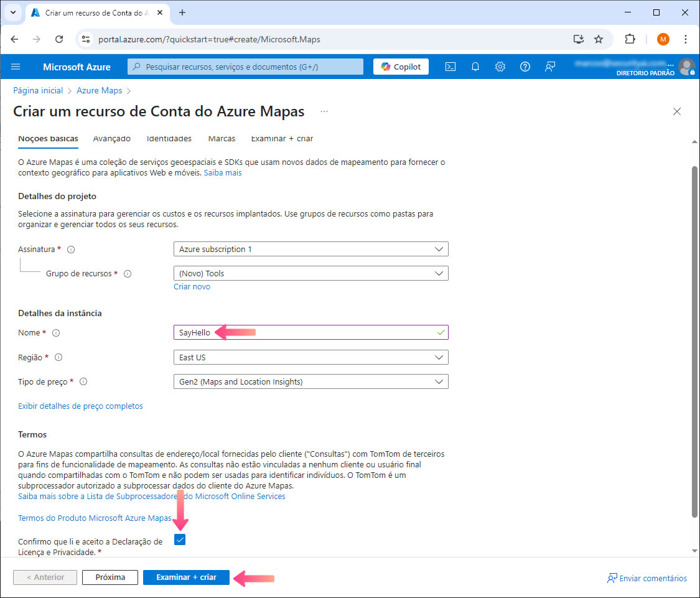Click the browser forward arrow

[x=37, y=39]
